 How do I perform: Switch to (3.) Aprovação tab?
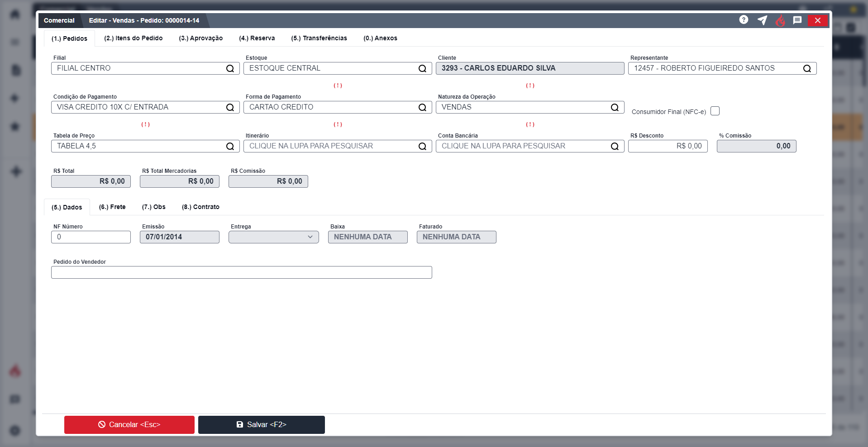[201, 38]
